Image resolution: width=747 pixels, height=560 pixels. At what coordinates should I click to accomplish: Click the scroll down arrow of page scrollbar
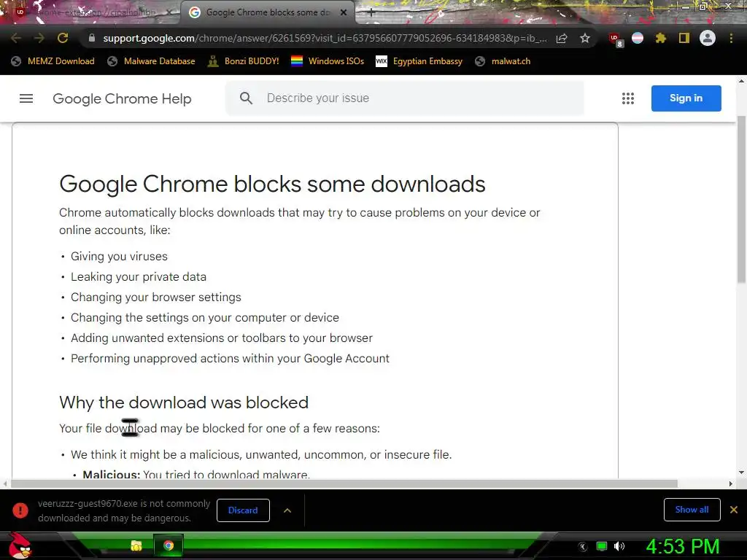click(741, 472)
